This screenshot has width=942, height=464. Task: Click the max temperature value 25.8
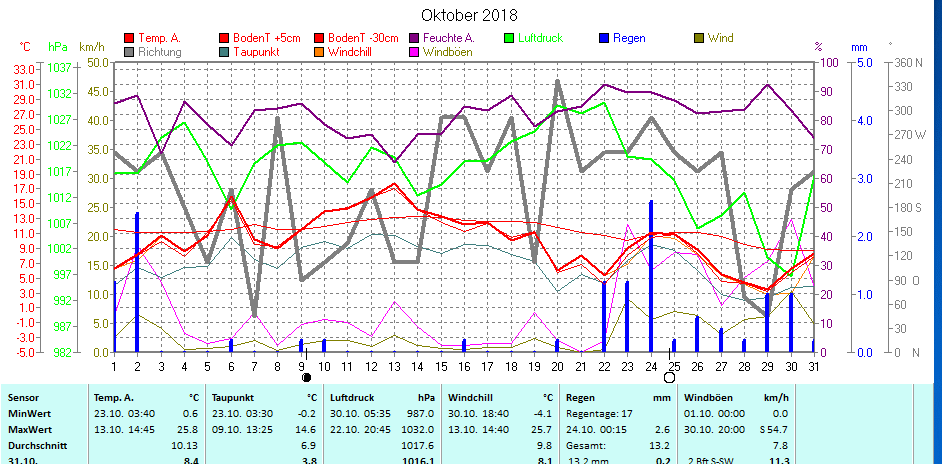189,430
